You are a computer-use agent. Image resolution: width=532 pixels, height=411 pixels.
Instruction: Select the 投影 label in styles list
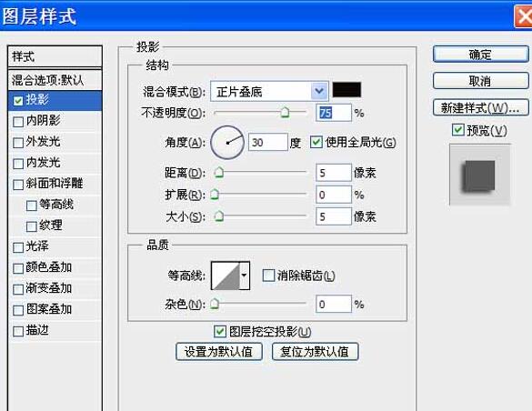click(37, 99)
